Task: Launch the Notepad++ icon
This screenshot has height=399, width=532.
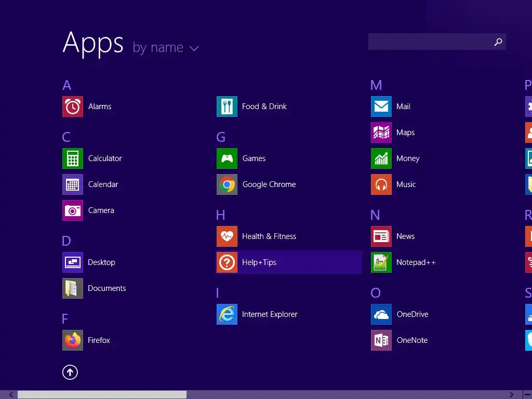Action: pyautogui.click(x=381, y=262)
